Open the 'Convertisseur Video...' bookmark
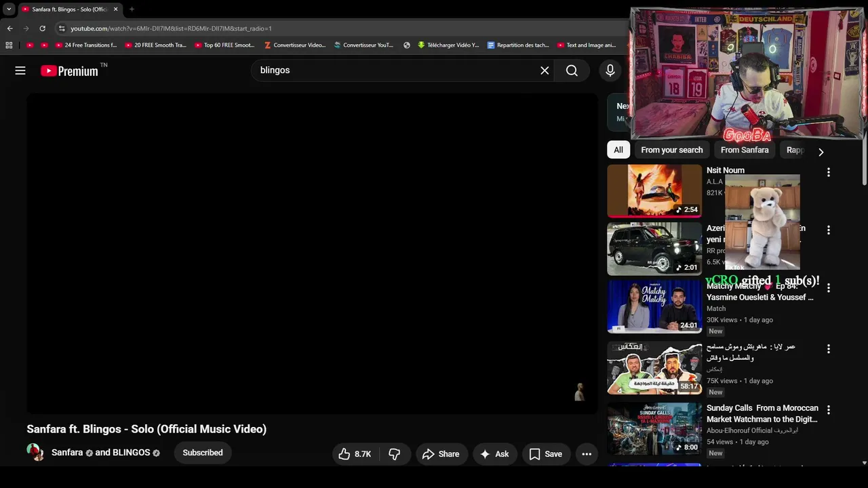 (x=295, y=45)
